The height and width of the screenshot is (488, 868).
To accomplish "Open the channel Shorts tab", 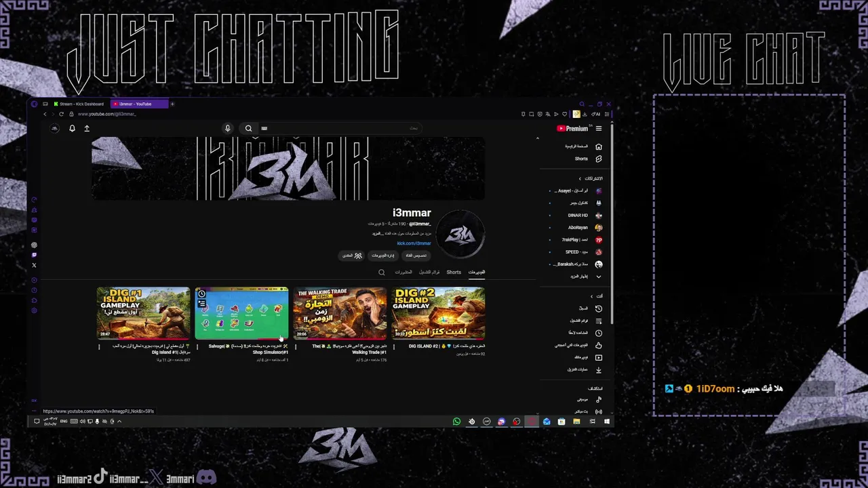I will (454, 272).
